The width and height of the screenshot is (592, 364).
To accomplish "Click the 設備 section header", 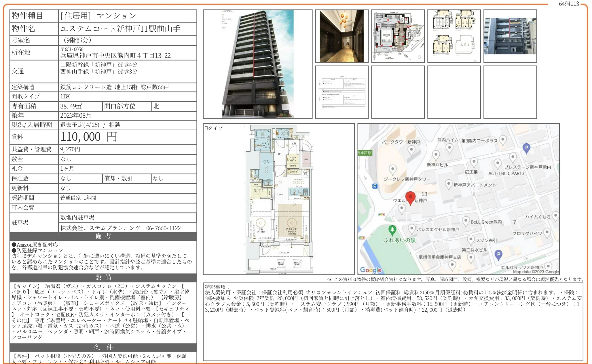I will click(x=103, y=277).
